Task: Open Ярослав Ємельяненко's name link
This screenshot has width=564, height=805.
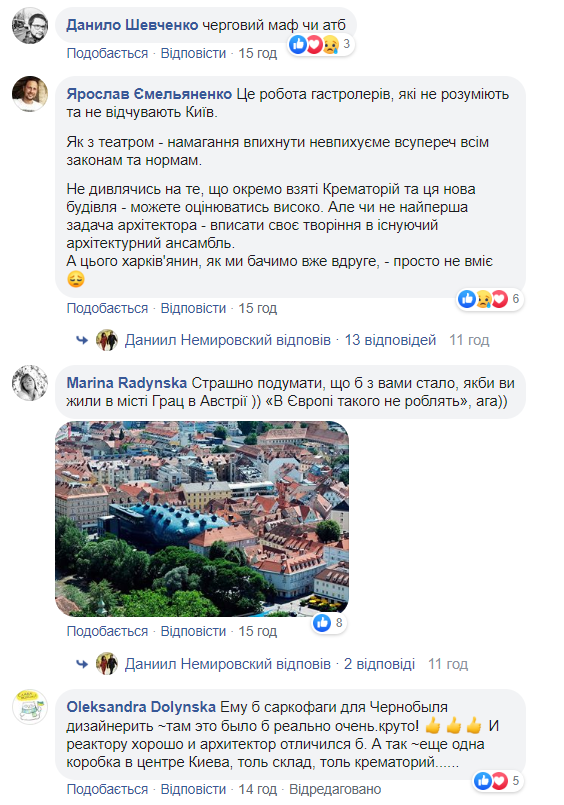Action: (149, 94)
